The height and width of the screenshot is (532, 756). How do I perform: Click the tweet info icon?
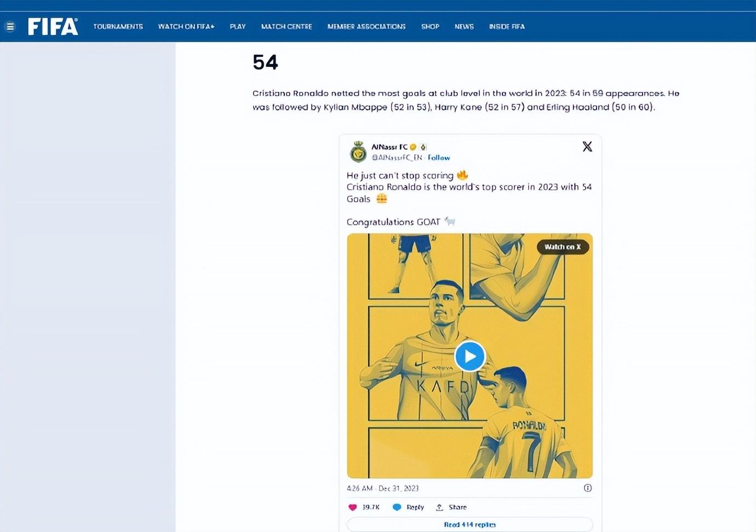click(x=587, y=488)
